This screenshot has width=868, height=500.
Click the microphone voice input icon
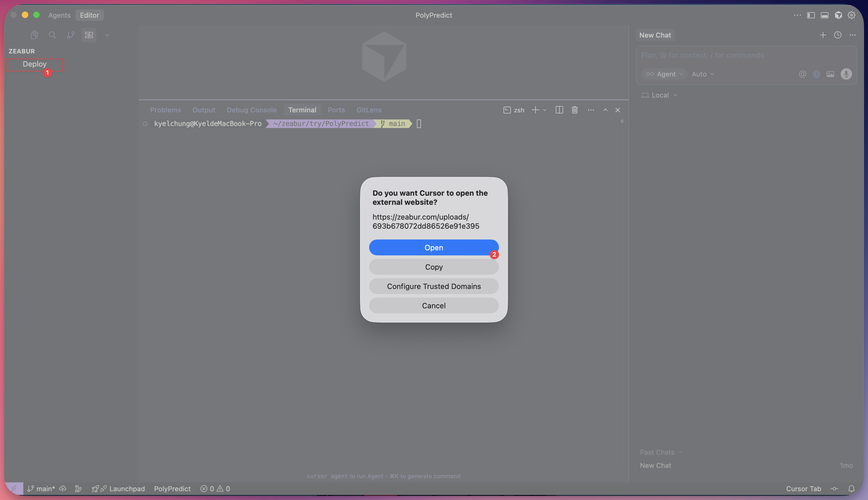pyautogui.click(x=846, y=74)
